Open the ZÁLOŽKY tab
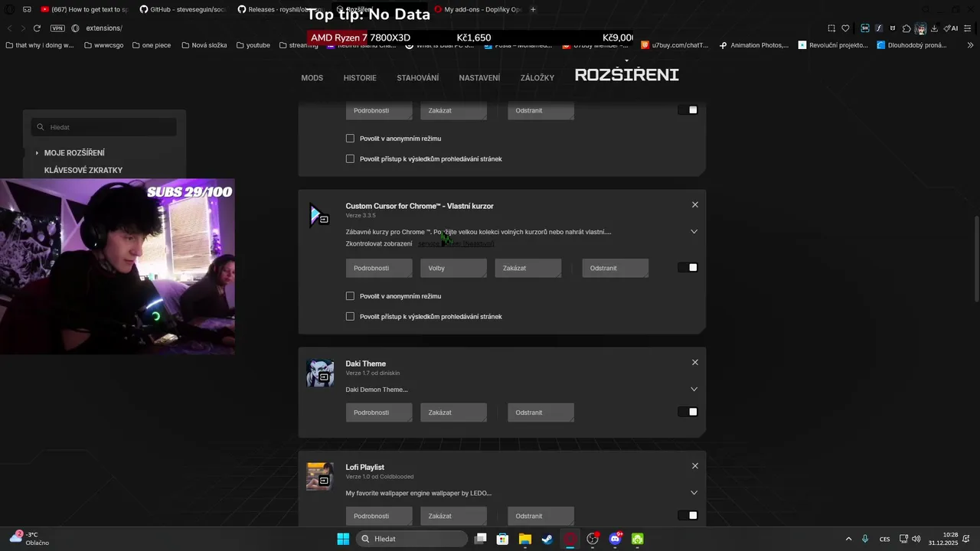The width and height of the screenshot is (980, 551). coord(537,78)
